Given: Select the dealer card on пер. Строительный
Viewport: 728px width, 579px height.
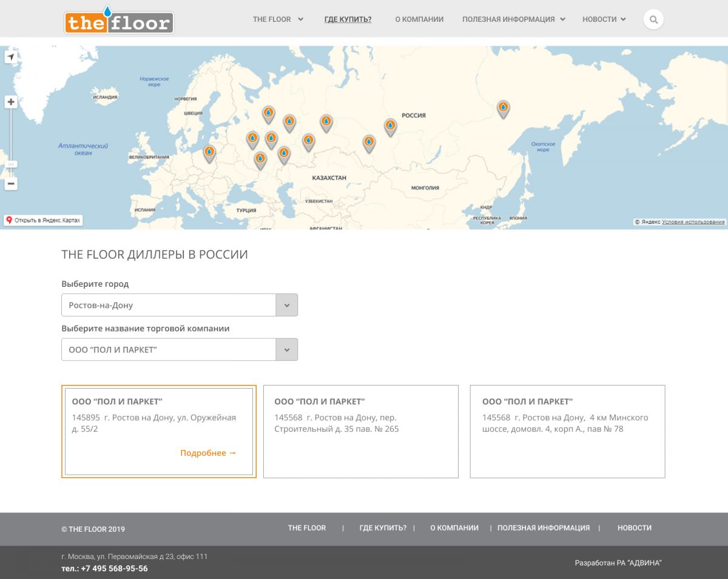Looking at the screenshot, I should click(361, 431).
